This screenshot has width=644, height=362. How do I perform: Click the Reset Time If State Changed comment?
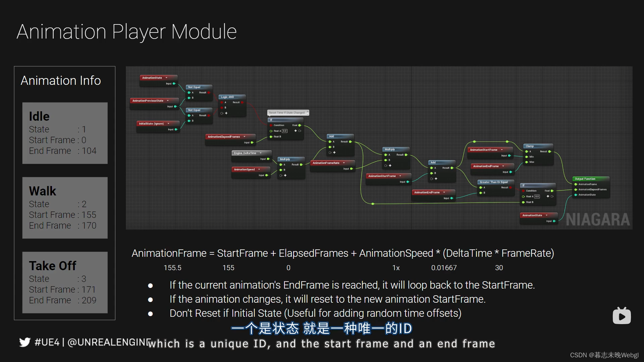click(x=287, y=113)
